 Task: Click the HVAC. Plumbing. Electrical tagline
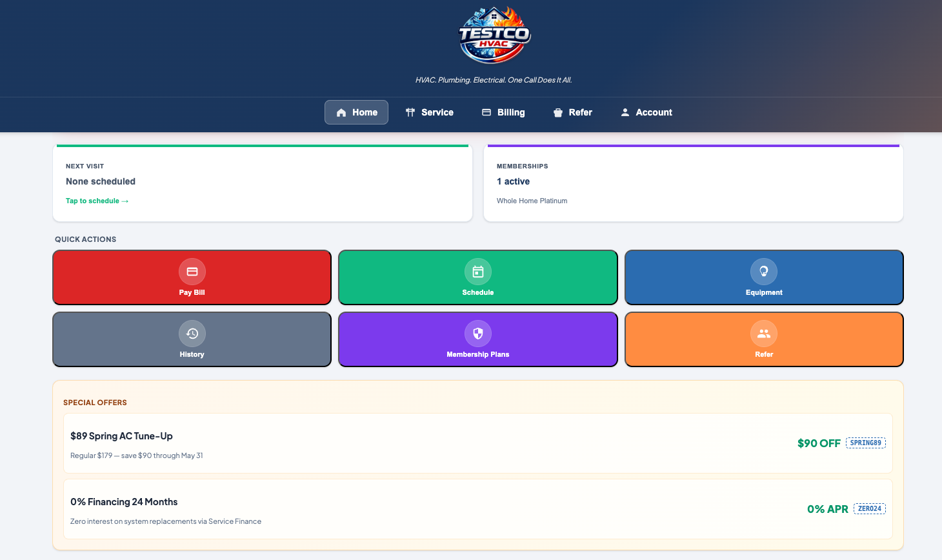pyautogui.click(x=494, y=80)
